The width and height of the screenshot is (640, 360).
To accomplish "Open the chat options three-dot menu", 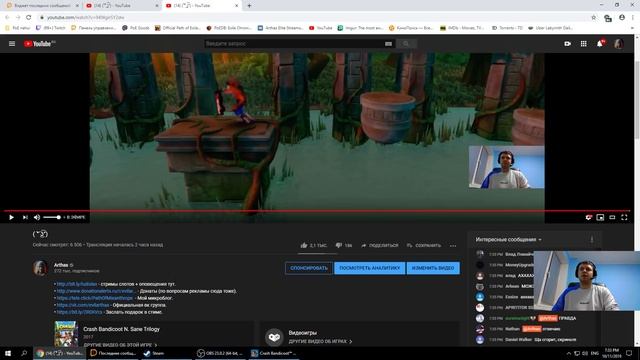I will [x=592, y=240].
